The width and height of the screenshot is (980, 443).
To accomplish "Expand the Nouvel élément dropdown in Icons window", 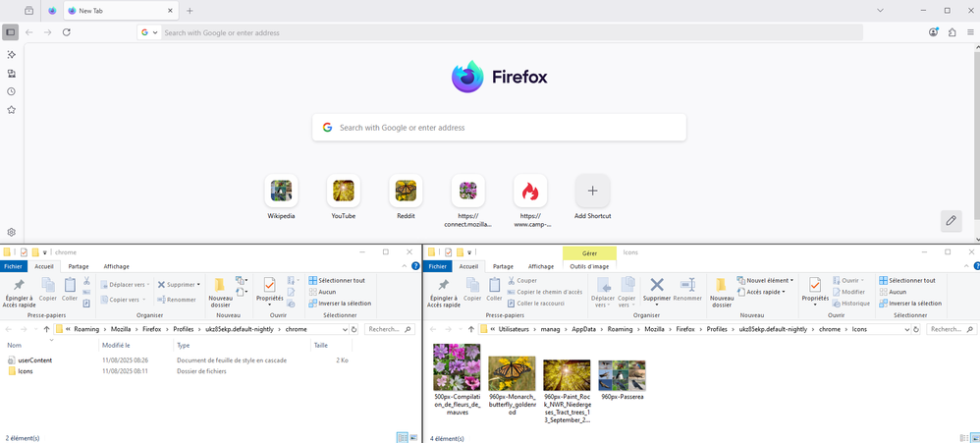I will (x=766, y=280).
